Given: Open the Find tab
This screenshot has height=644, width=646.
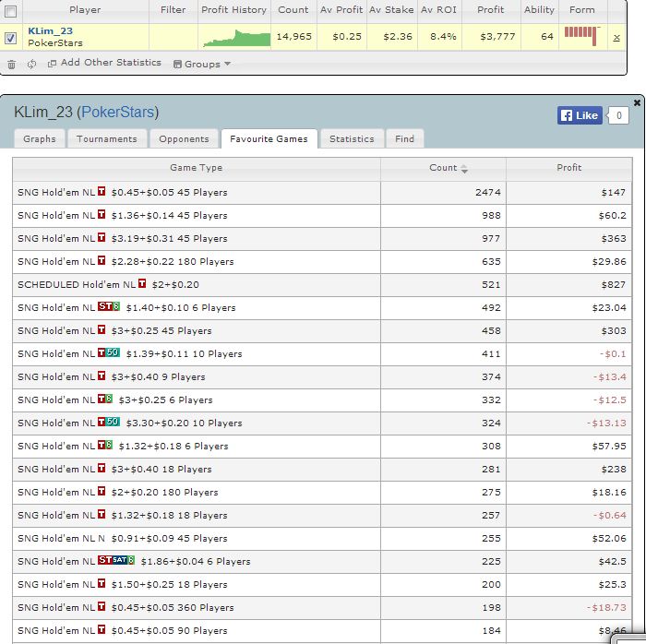Looking at the screenshot, I should click(404, 138).
